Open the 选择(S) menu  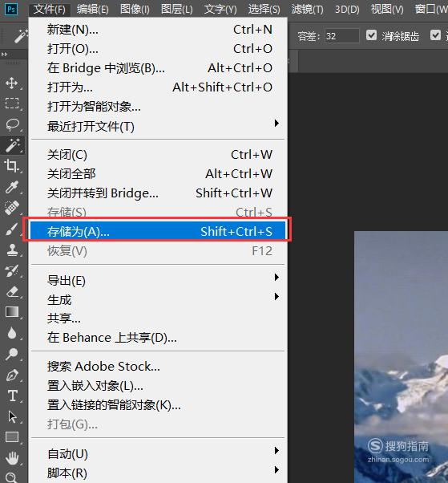[x=264, y=10]
